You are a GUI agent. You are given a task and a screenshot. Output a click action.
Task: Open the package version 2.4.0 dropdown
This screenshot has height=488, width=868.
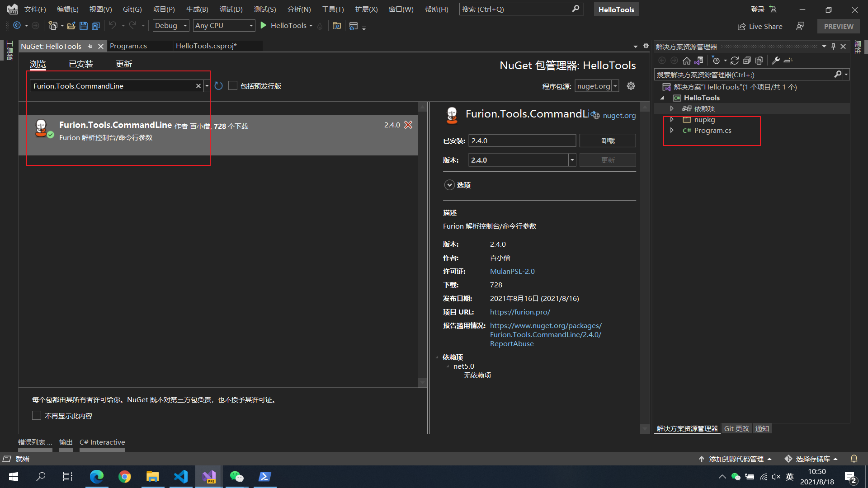(x=572, y=160)
